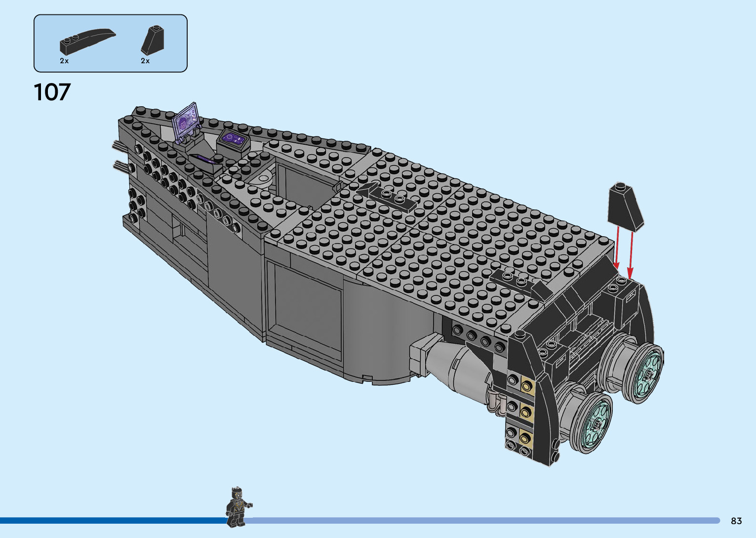
Task: Click the Black Panther minifigure progress marker
Action: click(237, 506)
